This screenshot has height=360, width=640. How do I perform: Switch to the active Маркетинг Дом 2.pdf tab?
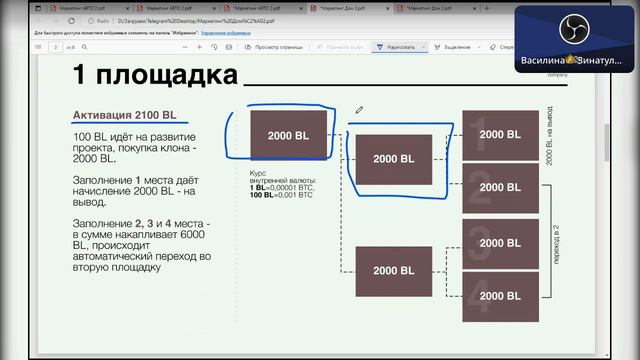tap(349, 8)
